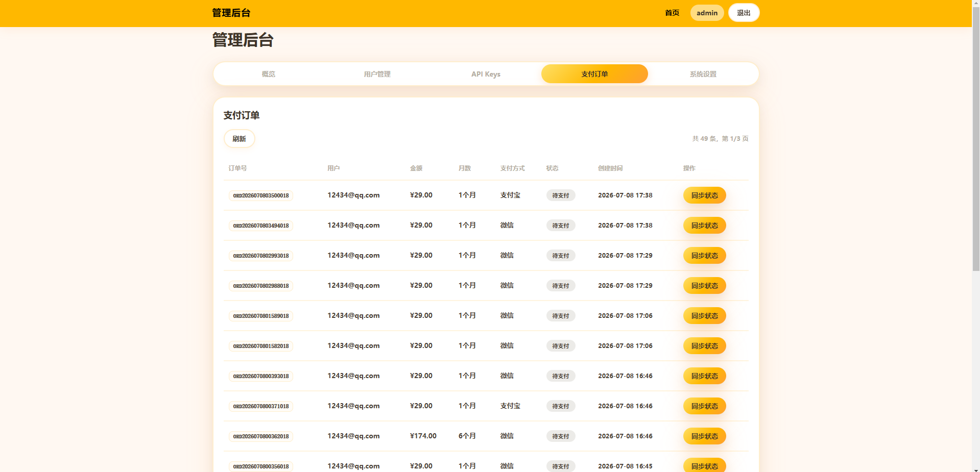Open the 概览 tab
This screenshot has width=980, height=472.
tap(269, 74)
